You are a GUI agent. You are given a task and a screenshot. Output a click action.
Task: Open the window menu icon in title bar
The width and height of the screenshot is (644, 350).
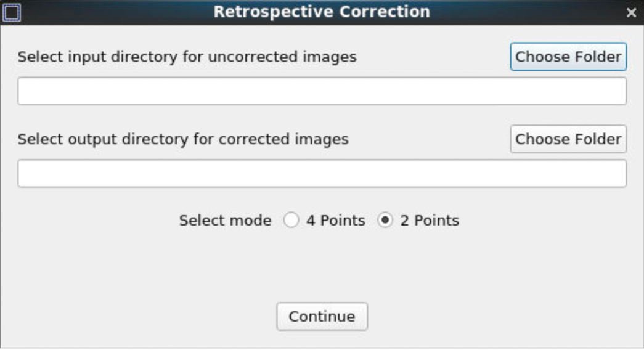[x=12, y=12]
